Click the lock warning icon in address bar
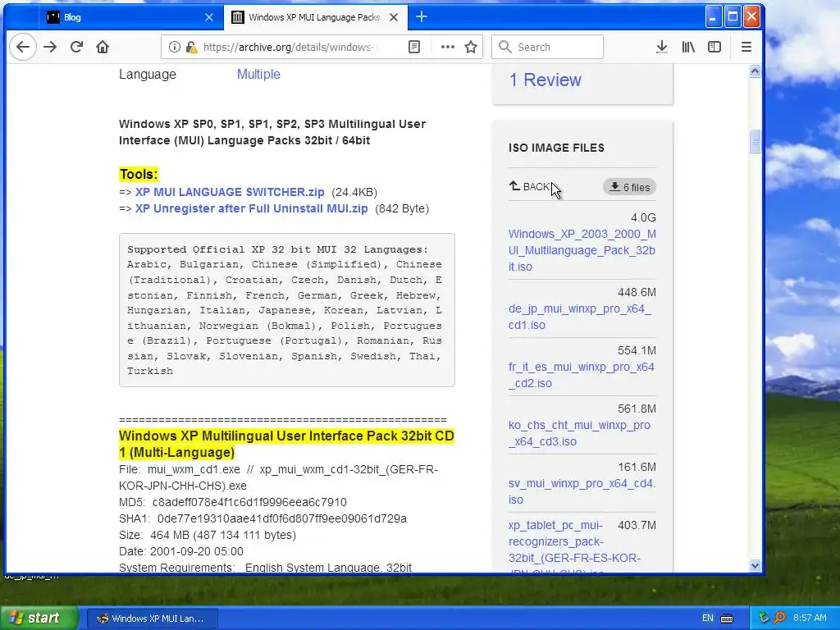 [x=191, y=47]
